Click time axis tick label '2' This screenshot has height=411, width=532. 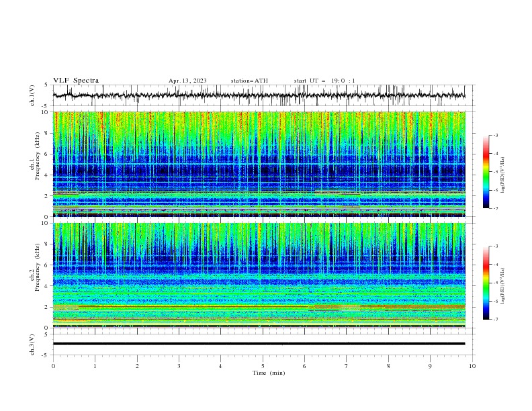coord(137,366)
